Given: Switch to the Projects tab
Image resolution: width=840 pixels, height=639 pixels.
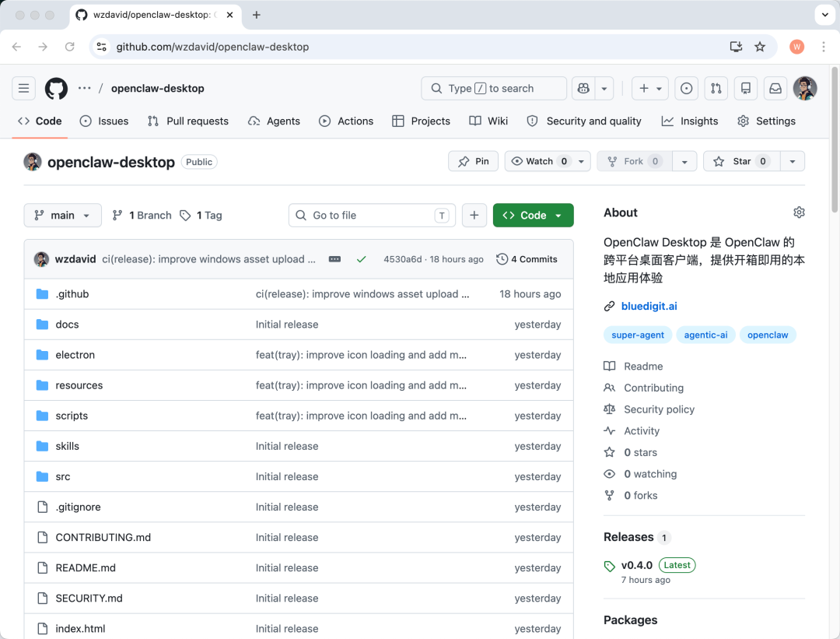Looking at the screenshot, I should click(x=421, y=121).
